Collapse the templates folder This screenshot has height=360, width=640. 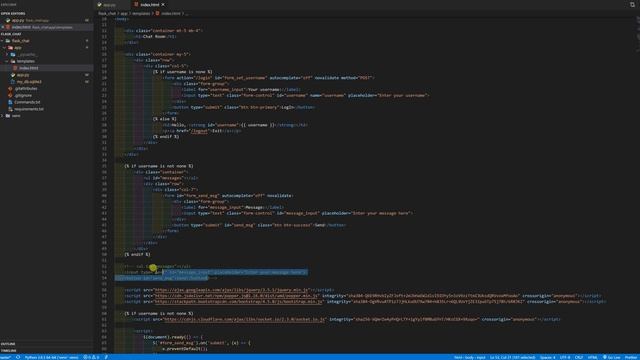coord(7,61)
